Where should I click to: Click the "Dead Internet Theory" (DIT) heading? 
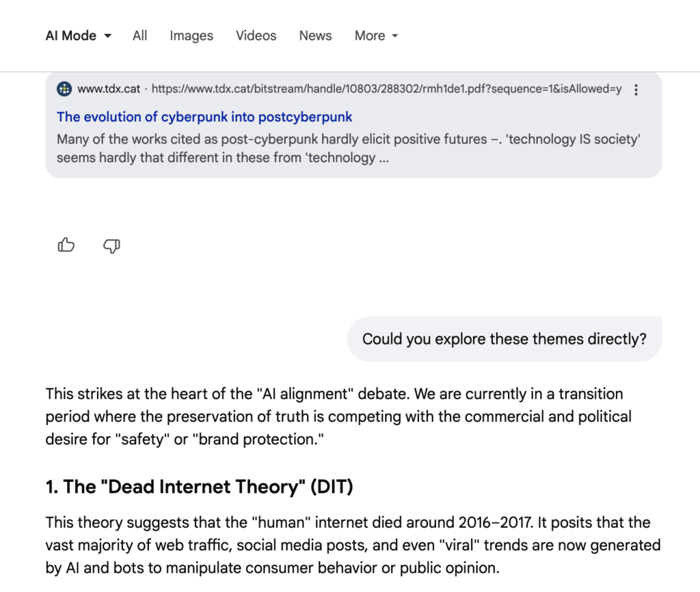click(199, 487)
